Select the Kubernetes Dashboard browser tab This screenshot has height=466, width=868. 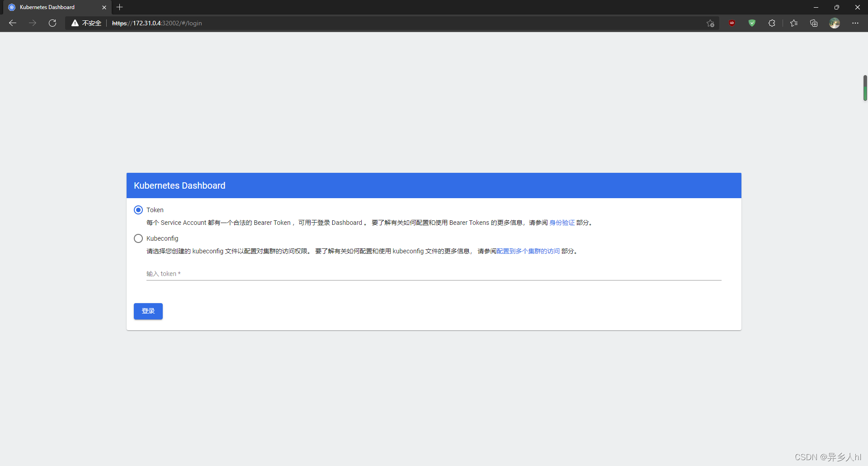(x=56, y=7)
